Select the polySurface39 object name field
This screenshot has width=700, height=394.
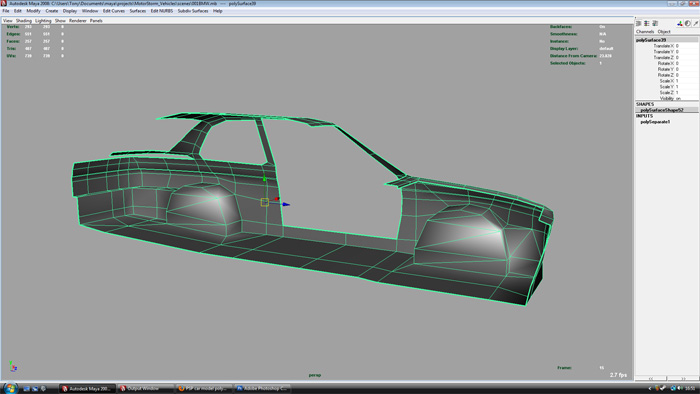[x=667, y=40]
